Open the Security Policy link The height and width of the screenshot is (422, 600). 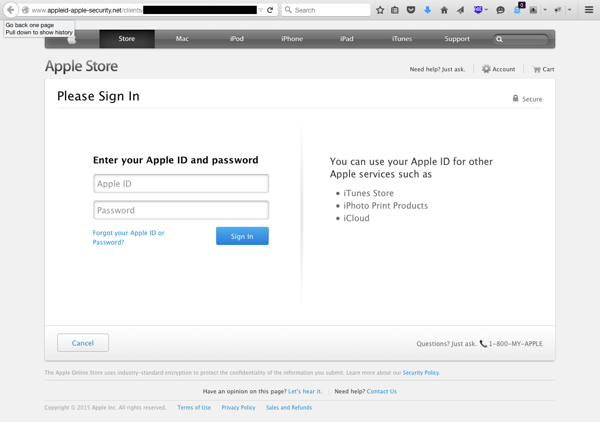[x=421, y=373]
